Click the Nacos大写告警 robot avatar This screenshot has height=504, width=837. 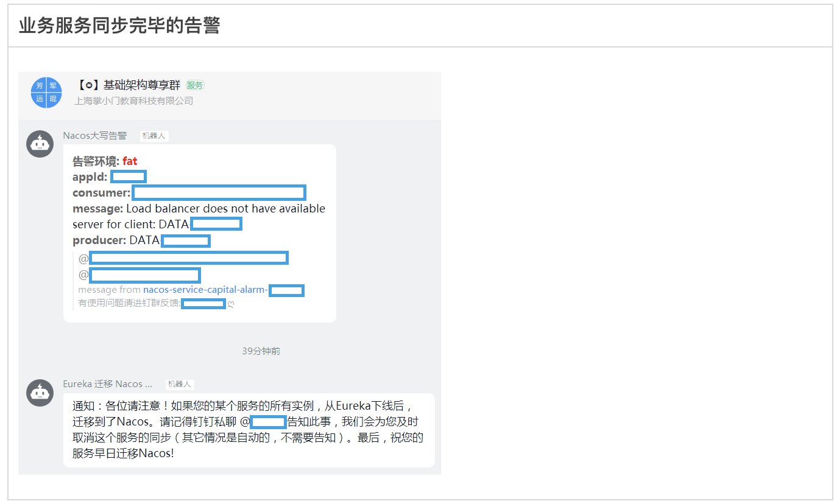coord(40,144)
